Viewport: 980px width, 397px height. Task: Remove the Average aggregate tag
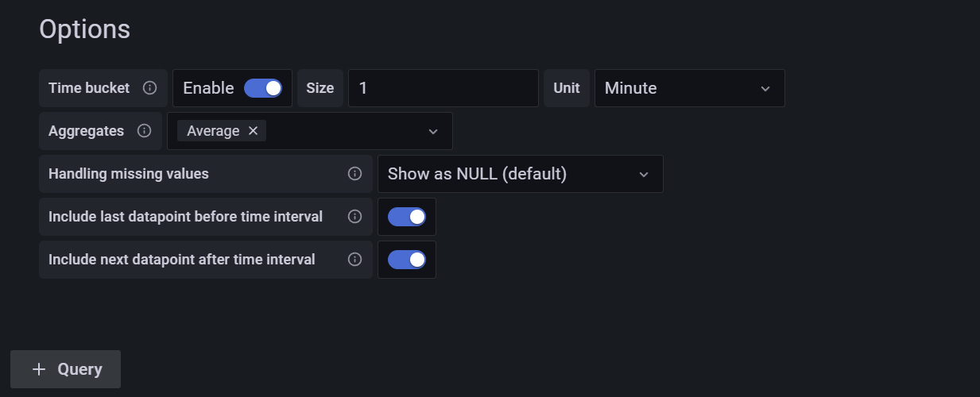[254, 131]
